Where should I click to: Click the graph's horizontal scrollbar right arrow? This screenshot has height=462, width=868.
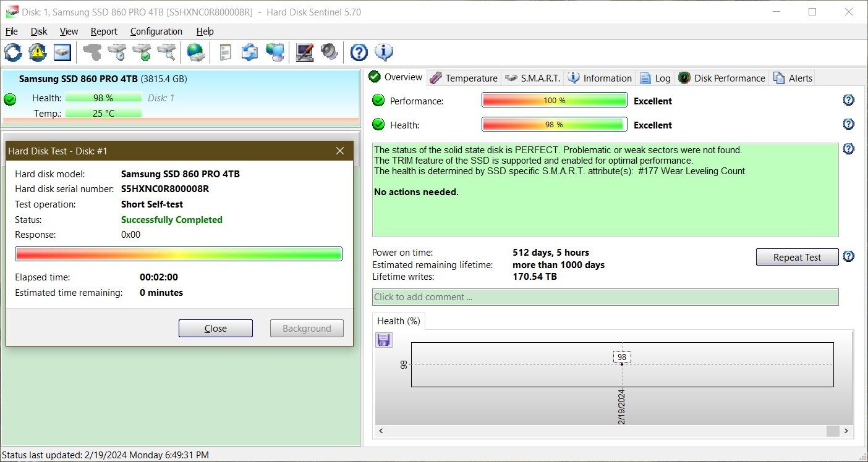[846, 431]
